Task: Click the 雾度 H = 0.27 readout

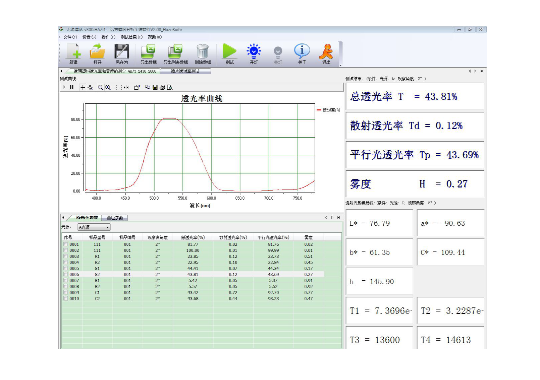Action: 415,184
